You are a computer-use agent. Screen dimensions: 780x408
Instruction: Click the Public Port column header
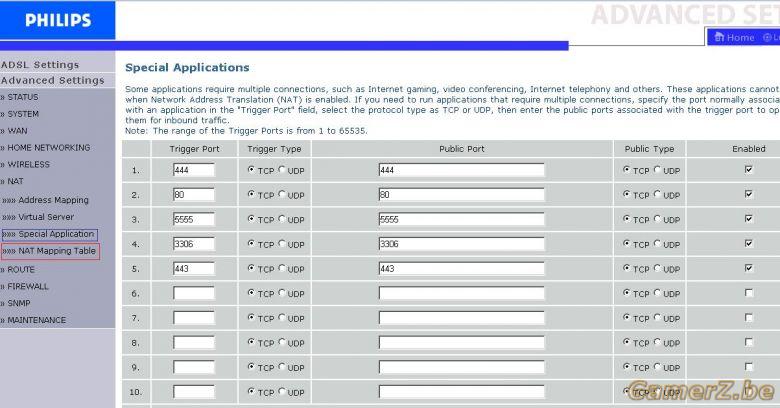(x=462, y=149)
